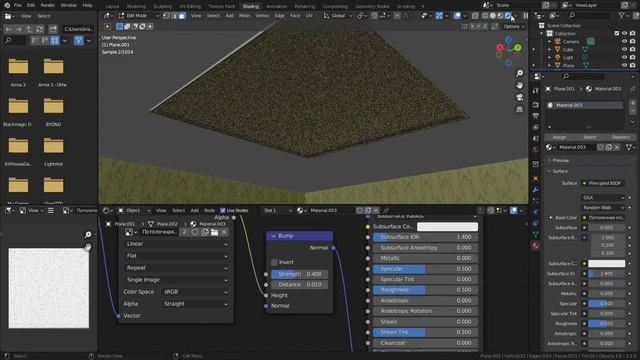Open the material properties tab icon

point(536,246)
